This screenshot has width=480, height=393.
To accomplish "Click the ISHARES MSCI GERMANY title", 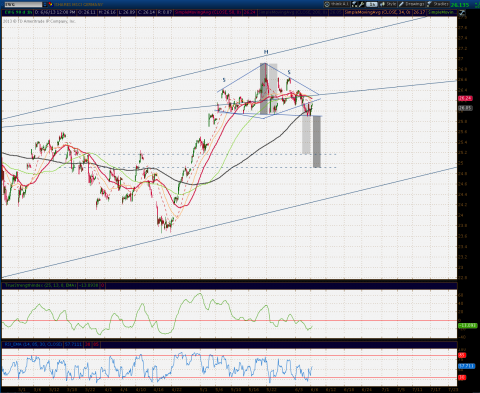I will (78, 5).
